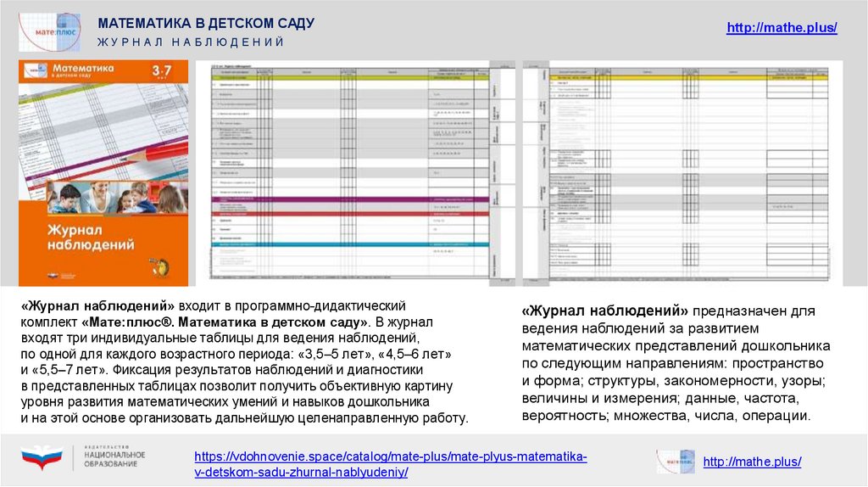Open the http://mathe.plus/ link in the footer

[x=752, y=462]
